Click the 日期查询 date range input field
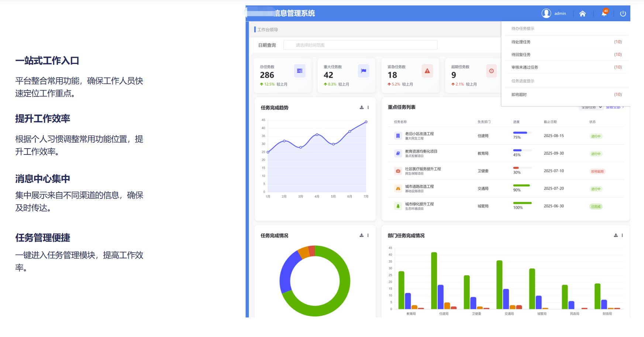Viewport: 644px width, 337px height. [360, 45]
